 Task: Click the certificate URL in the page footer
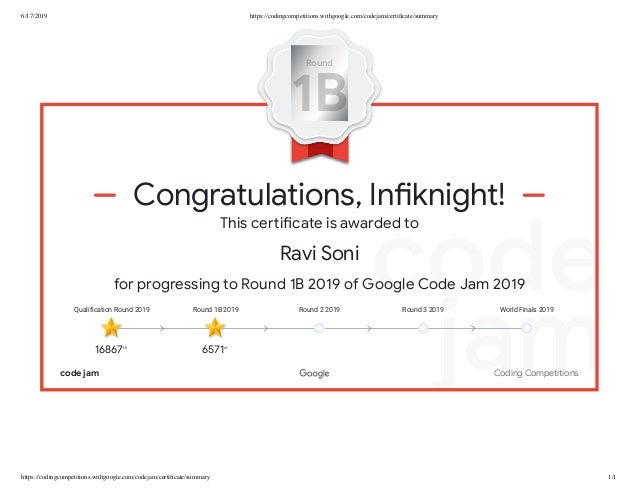[x=116, y=477]
